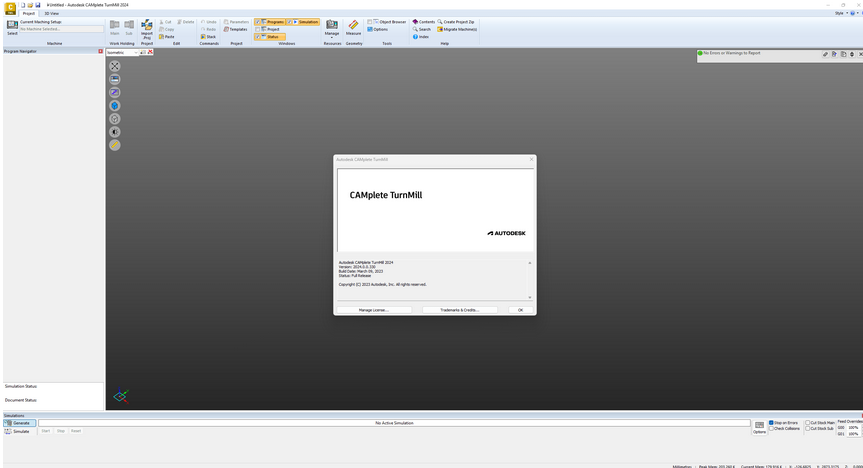Click the green no-errors status indicator
This screenshot has width=863, height=468.
point(700,53)
